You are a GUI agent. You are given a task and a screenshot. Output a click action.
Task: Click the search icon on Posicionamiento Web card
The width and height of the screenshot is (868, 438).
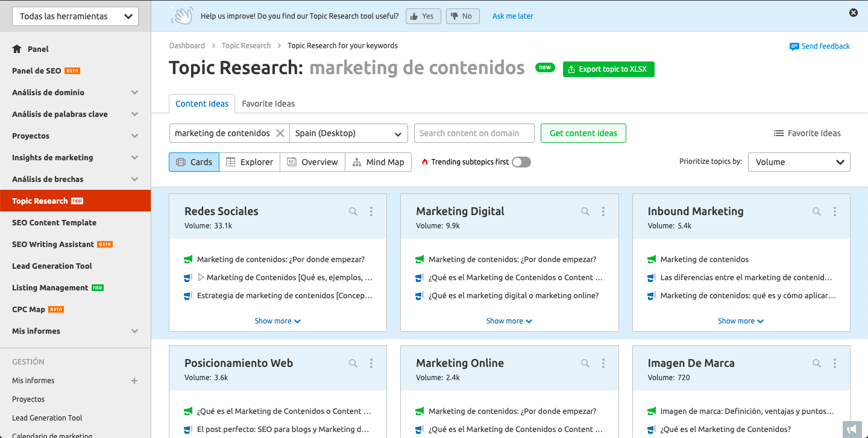pos(353,363)
